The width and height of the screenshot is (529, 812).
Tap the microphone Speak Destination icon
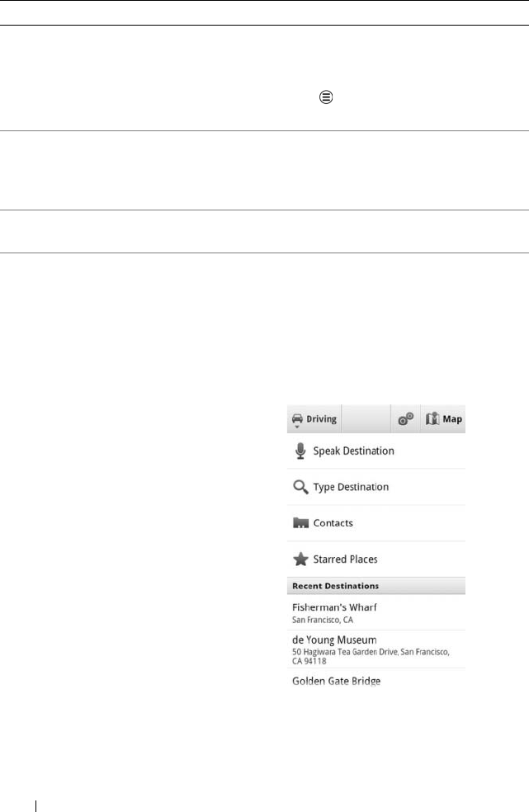300,451
